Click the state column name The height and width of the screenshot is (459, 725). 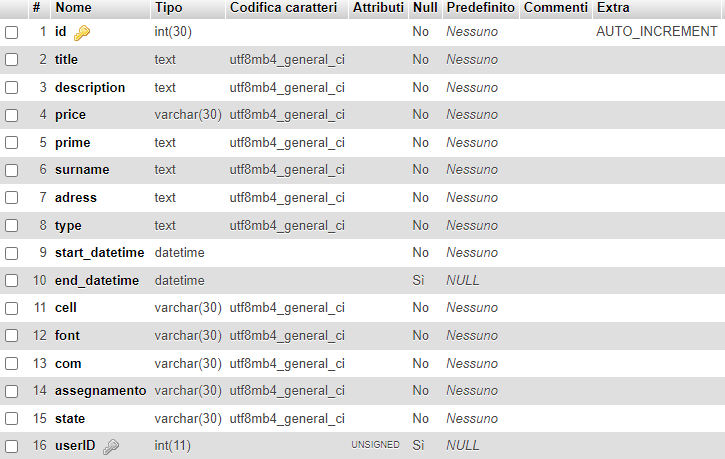point(70,419)
